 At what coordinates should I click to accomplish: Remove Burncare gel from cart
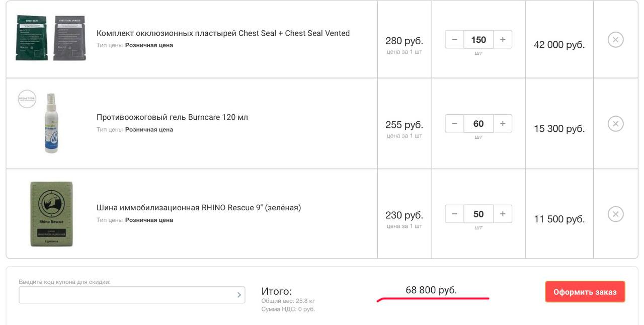(x=615, y=124)
